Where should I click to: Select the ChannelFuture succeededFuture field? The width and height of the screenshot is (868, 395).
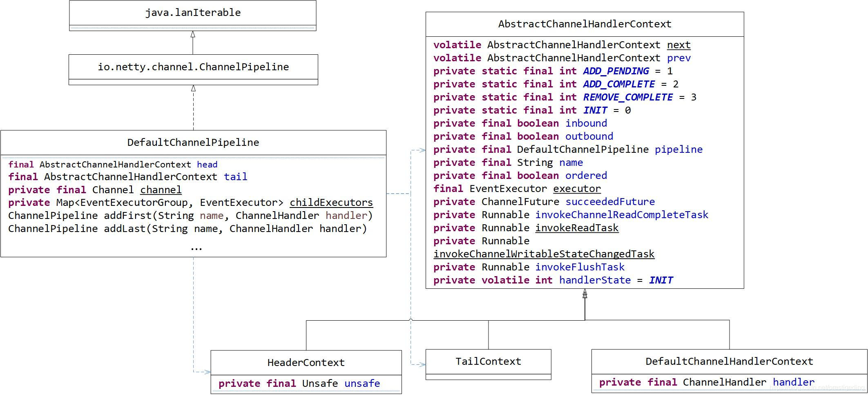(544, 202)
